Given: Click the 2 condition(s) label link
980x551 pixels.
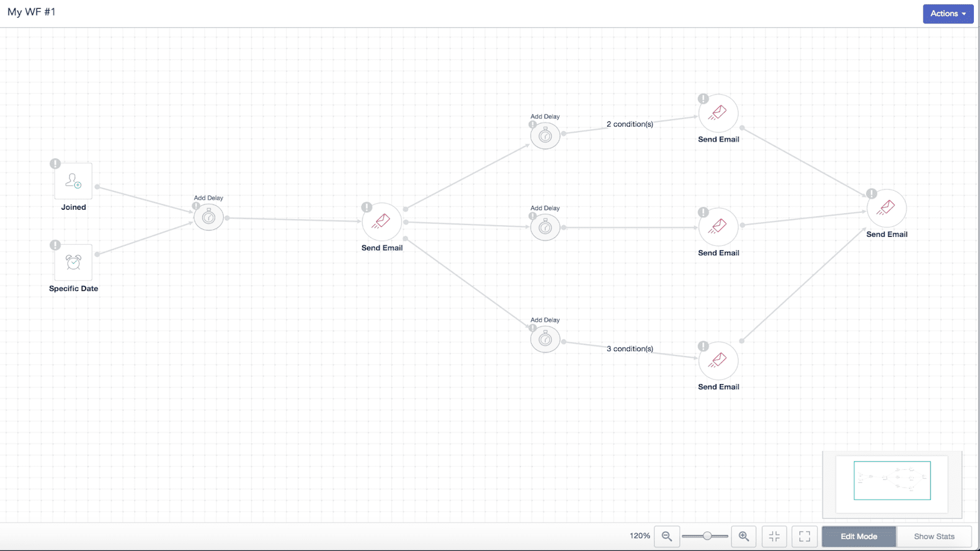Looking at the screenshot, I should point(629,123).
